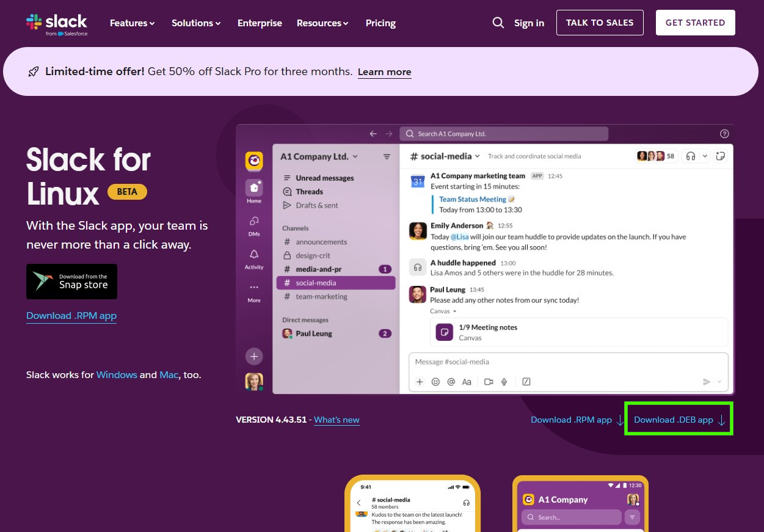The image size is (764, 532).
Task: Toggle the Aa formatting icon
Action: tap(467, 382)
